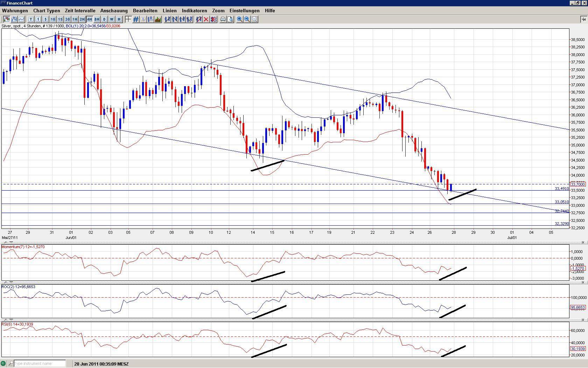Image resolution: width=588 pixels, height=368 pixels.
Task: Switch to the bar chart type icon
Action: (14, 19)
